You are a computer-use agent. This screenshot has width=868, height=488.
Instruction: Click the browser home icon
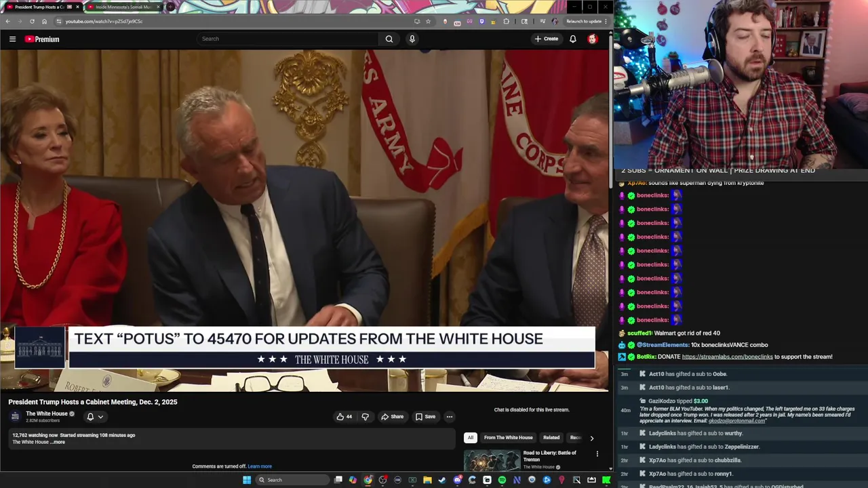click(x=44, y=21)
